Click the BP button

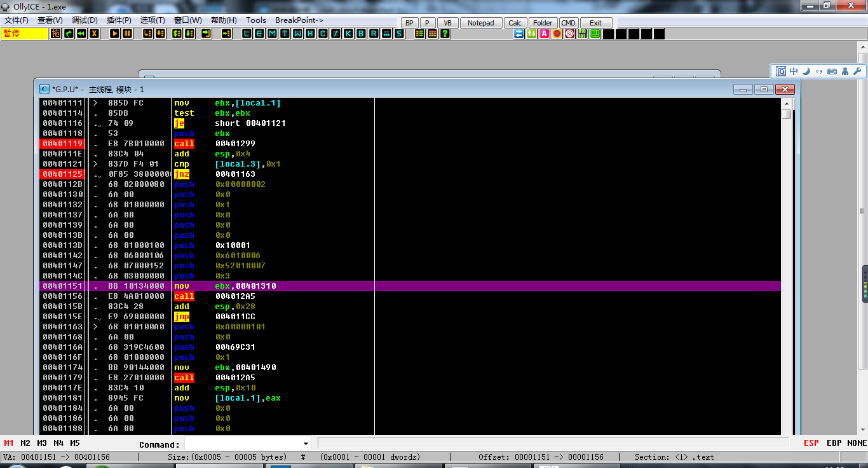coord(409,23)
